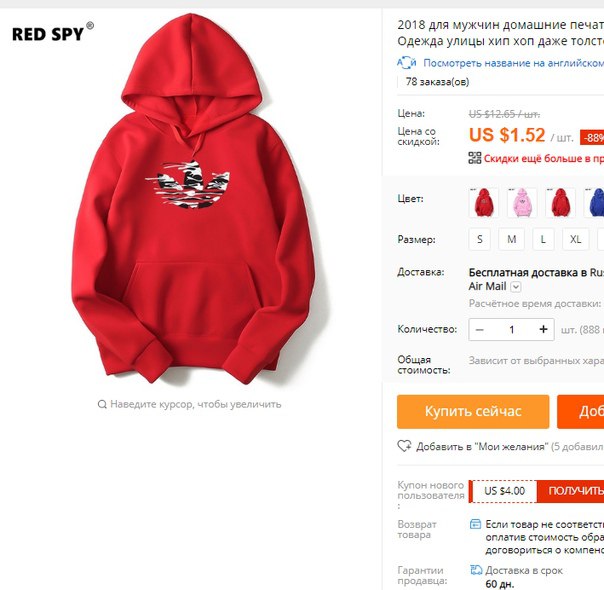The image size is (604, 590).
Task: Click the QR code icon next to discount text
Action: point(475,158)
